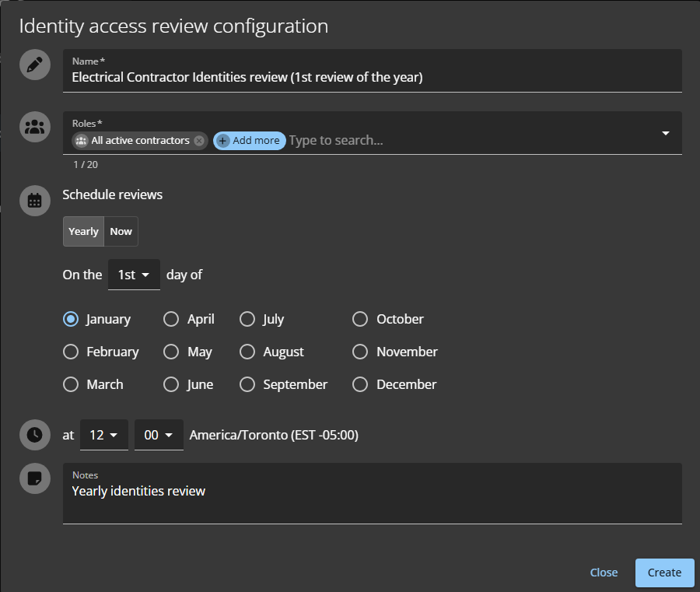
Task: Click the Create button
Action: 664,573
